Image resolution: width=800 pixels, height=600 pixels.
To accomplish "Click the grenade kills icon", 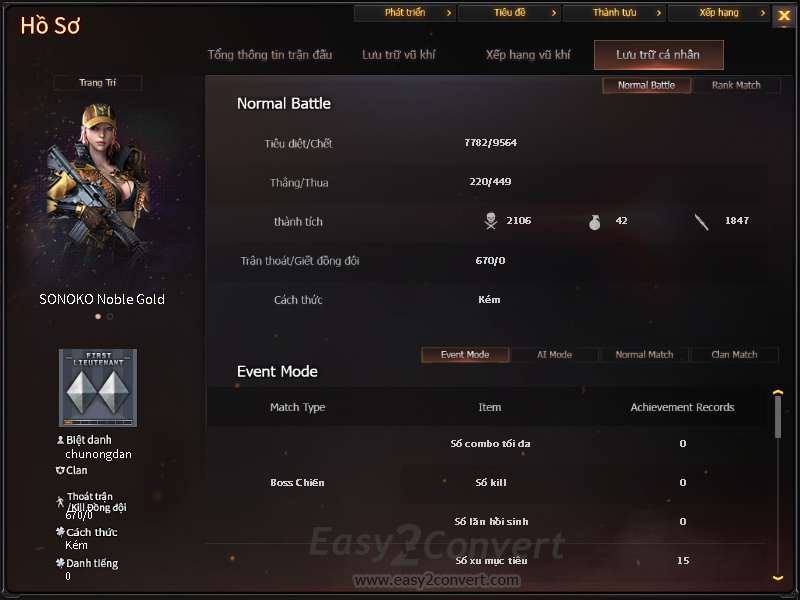I will click(594, 222).
